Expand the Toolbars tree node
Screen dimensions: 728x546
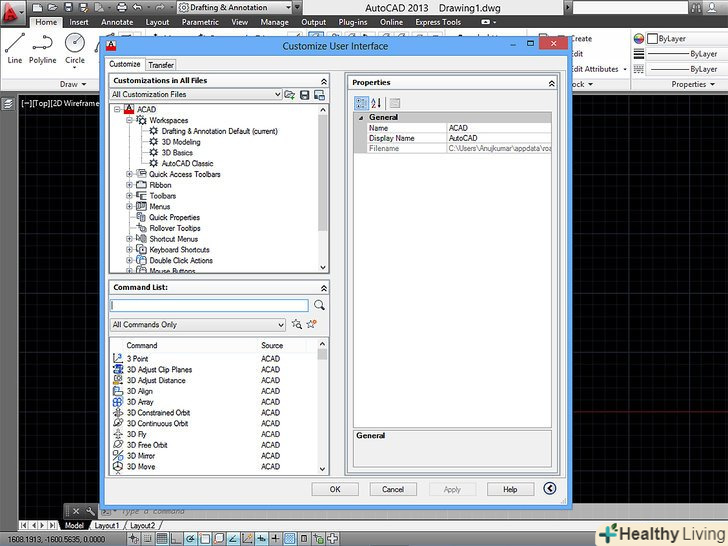pyautogui.click(x=130, y=196)
